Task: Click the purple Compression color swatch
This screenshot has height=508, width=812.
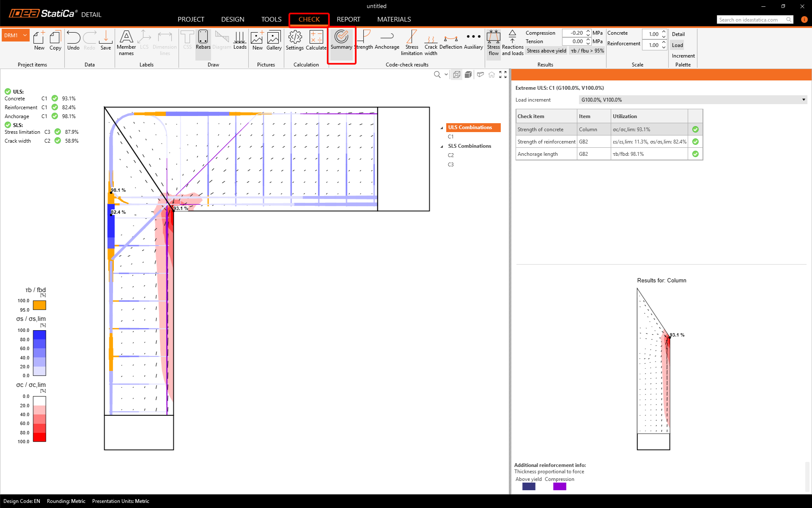Action: [x=559, y=486]
